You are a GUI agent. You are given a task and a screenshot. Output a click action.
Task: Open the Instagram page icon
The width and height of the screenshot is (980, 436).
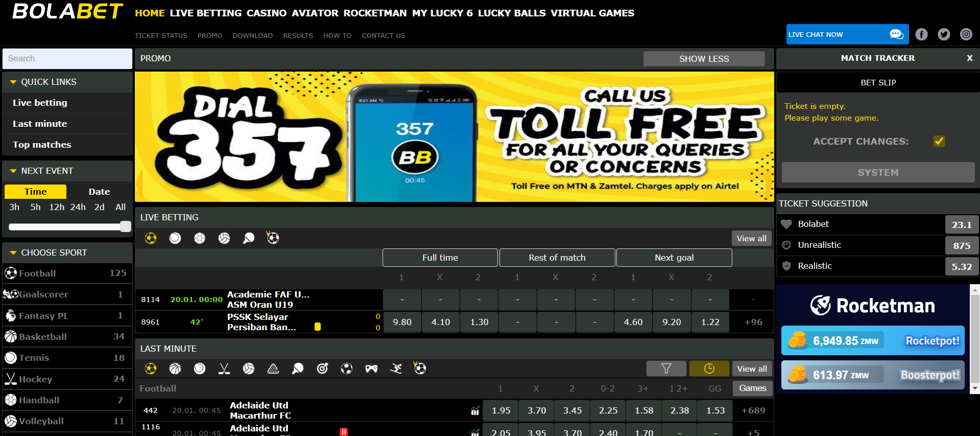[x=966, y=34]
